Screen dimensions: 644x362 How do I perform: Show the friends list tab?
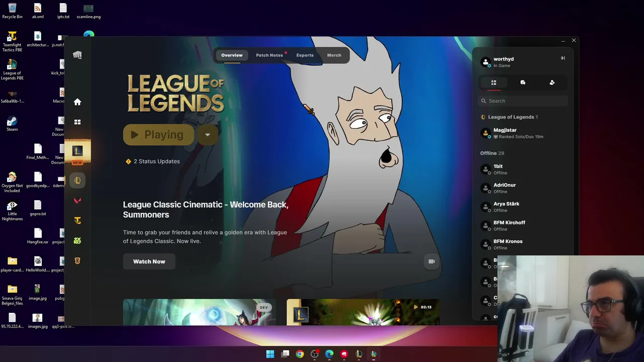click(494, 82)
